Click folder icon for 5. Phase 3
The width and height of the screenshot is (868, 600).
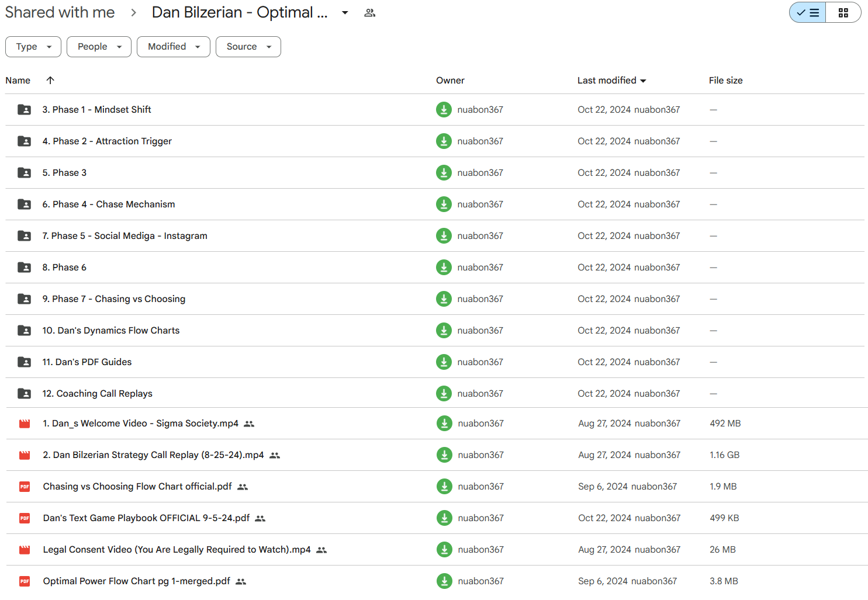[x=25, y=172]
